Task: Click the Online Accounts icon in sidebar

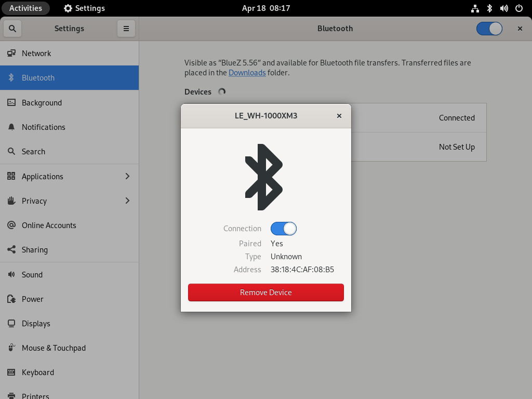Action: (11, 225)
